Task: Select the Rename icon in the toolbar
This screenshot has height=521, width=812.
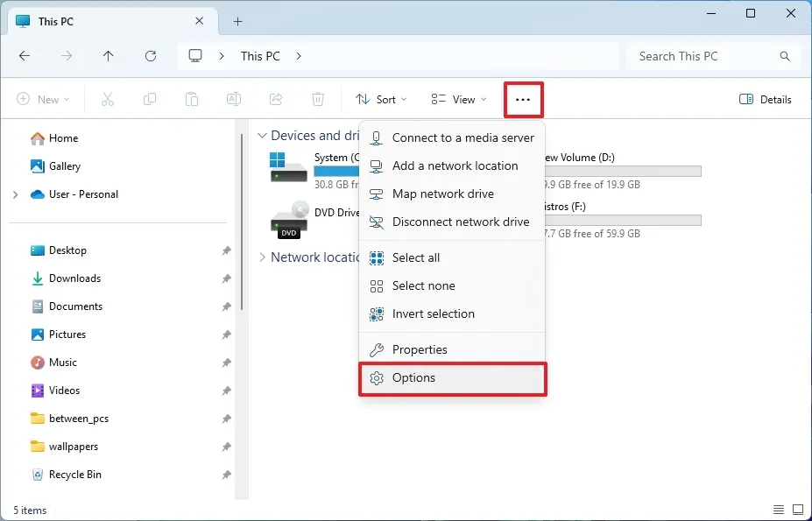Action: point(234,99)
